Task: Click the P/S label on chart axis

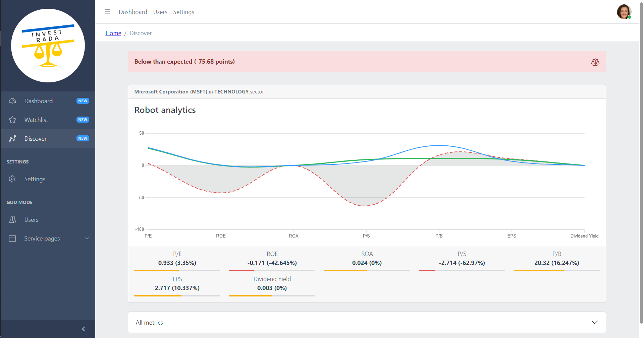Action: 366,236
